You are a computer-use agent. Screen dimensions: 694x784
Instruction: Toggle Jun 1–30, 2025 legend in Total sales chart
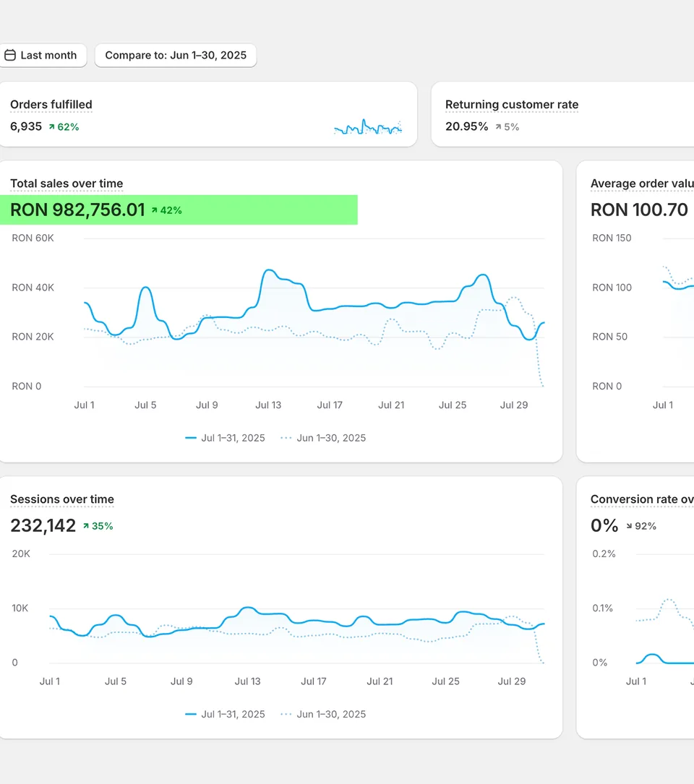click(323, 438)
